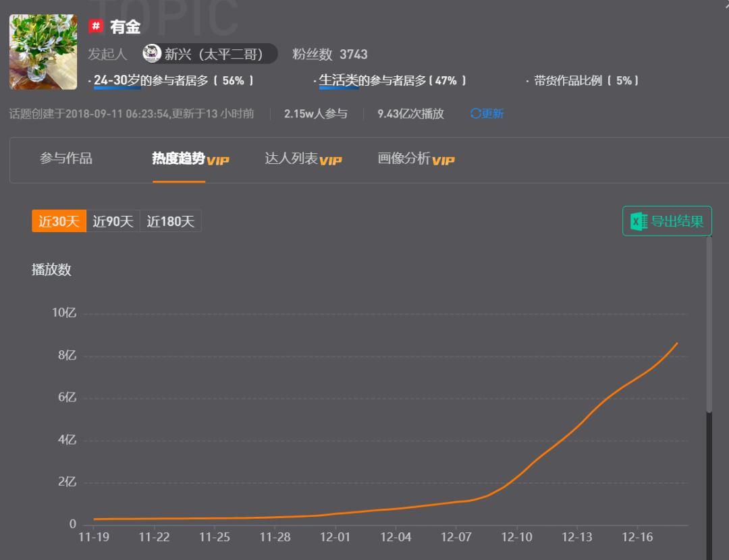Viewport: 729px width, 560px height.
Task: Open the creator avatar icon
Action: [152, 53]
